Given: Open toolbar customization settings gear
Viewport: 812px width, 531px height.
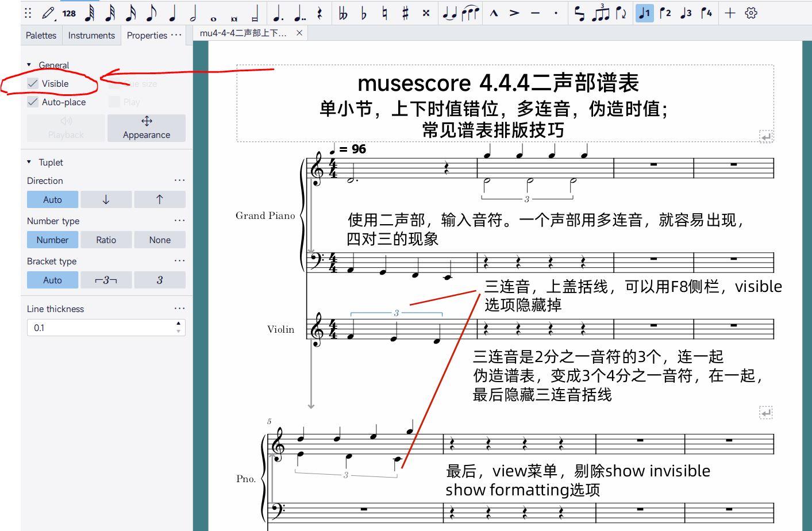Looking at the screenshot, I should (751, 13).
